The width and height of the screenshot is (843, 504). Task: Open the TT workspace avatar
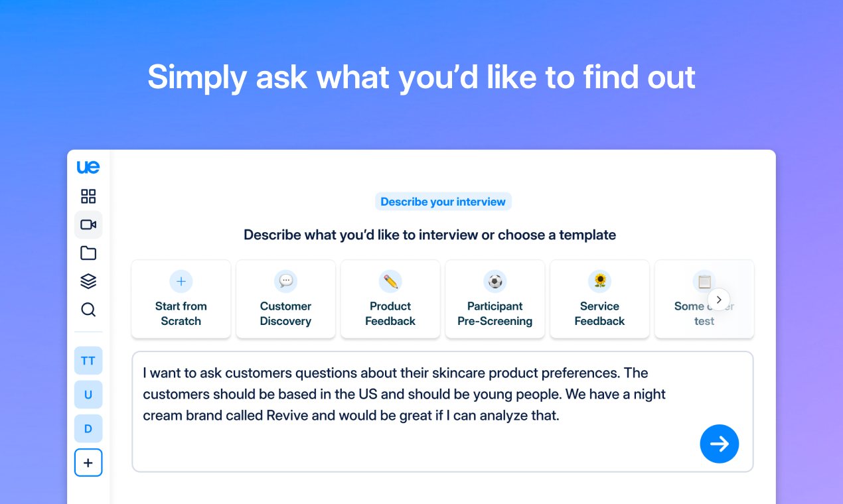point(88,361)
